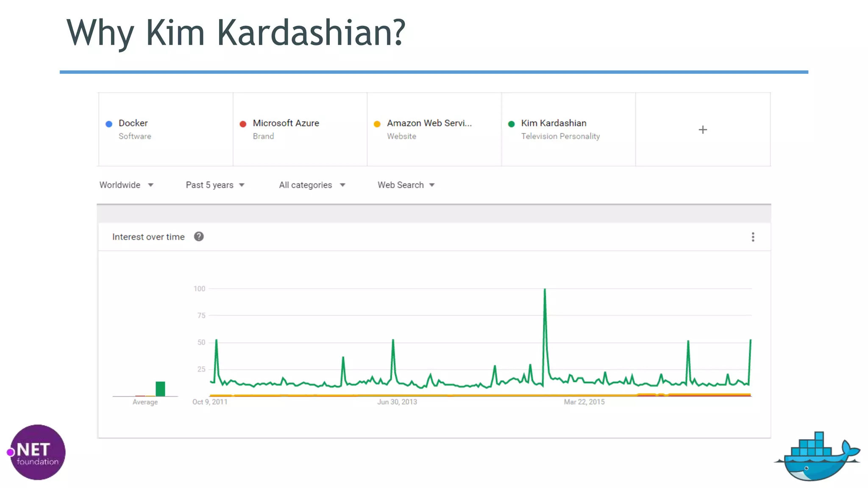Click the Docker whale logo
The height and width of the screenshot is (488, 868).
click(x=818, y=457)
